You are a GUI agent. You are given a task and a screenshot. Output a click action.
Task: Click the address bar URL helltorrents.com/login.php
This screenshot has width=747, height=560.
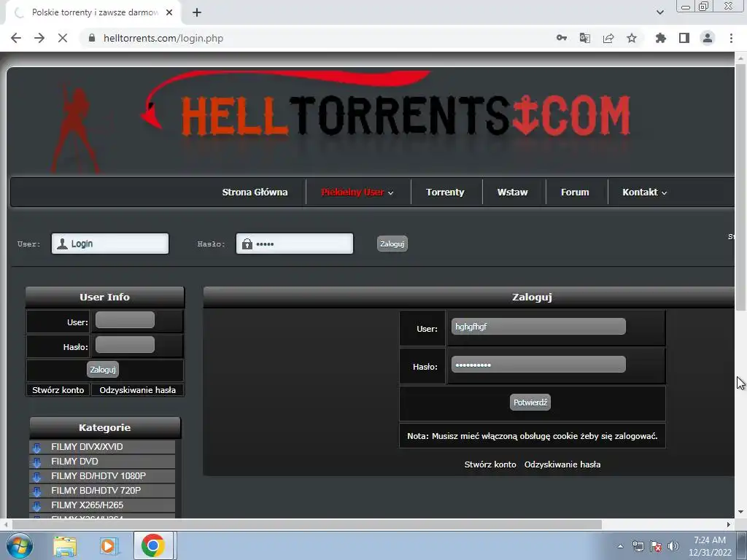click(163, 38)
